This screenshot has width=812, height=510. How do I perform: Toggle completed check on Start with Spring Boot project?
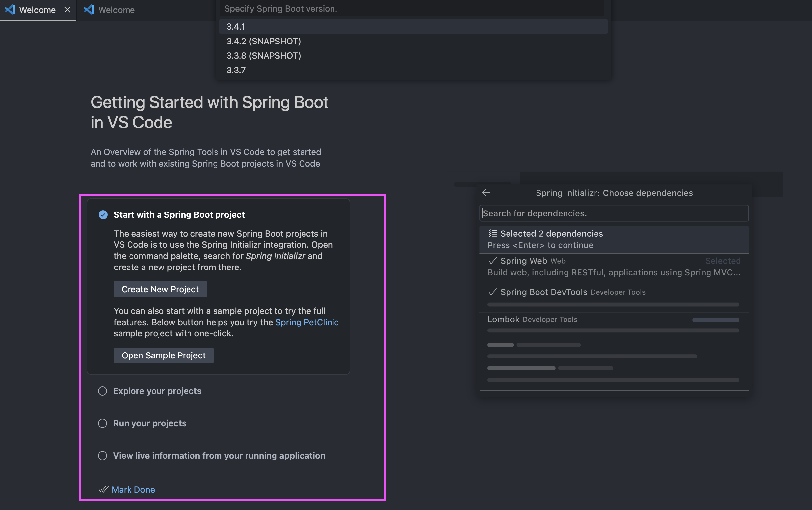click(x=103, y=215)
